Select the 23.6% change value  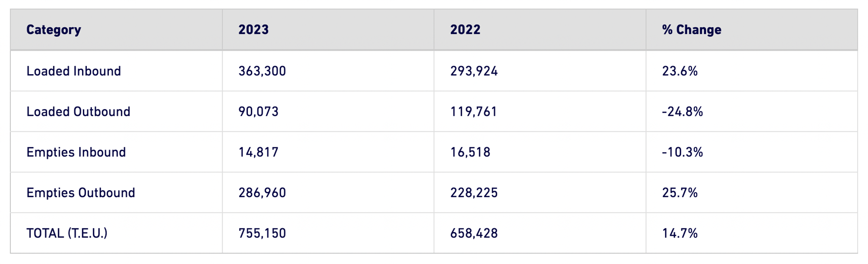(680, 71)
